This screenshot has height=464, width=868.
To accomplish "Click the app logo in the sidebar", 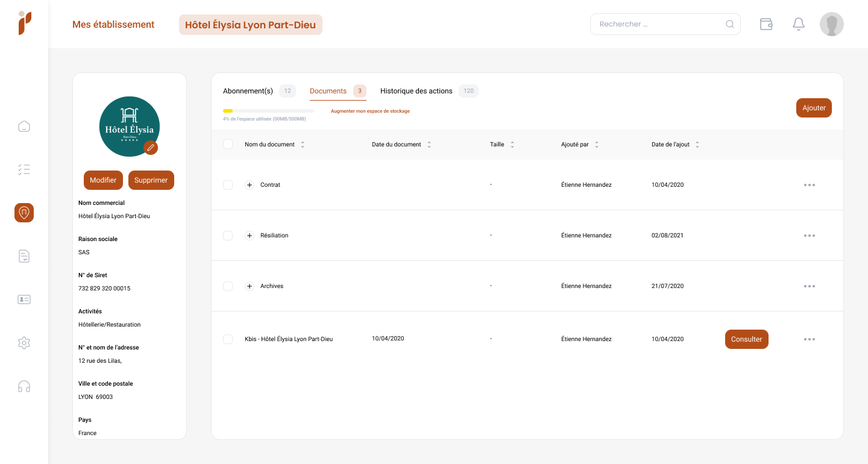I will pyautogui.click(x=24, y=23).
